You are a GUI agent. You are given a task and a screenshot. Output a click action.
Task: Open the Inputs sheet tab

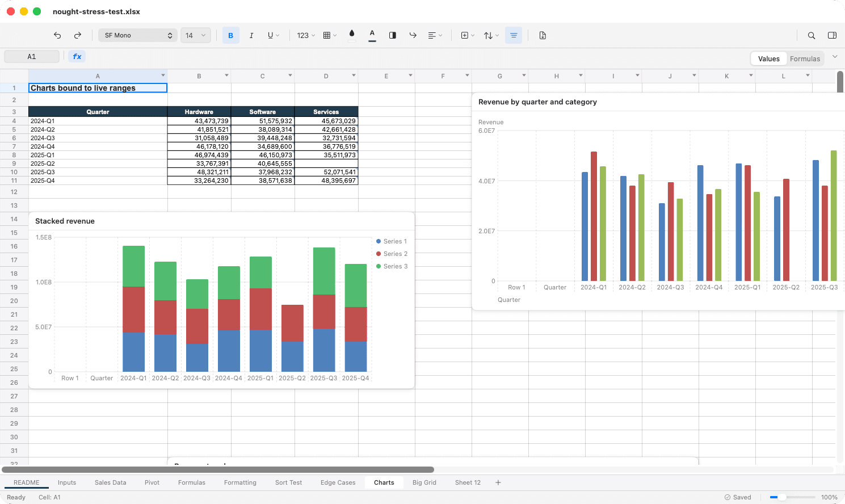(x=67, y=482)
